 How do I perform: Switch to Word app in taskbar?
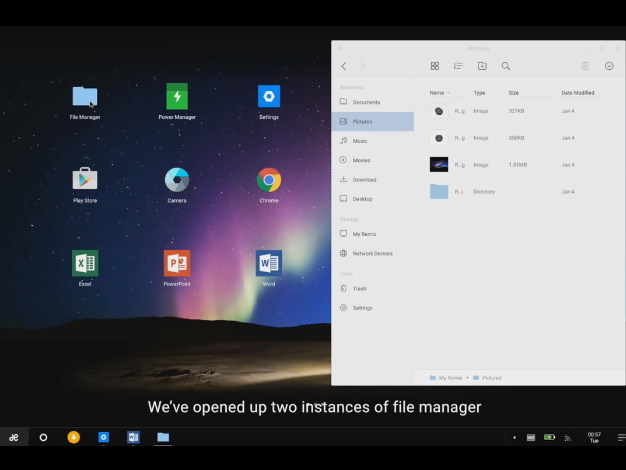(x=133, y=437)
